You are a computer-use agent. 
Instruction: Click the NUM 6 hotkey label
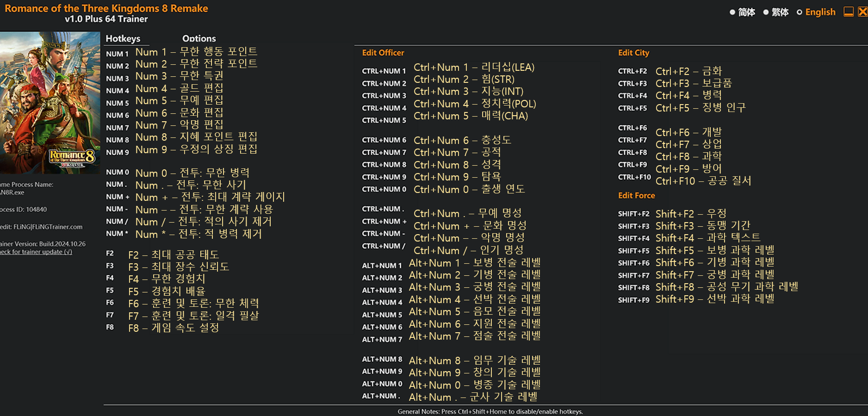[118, 115]
